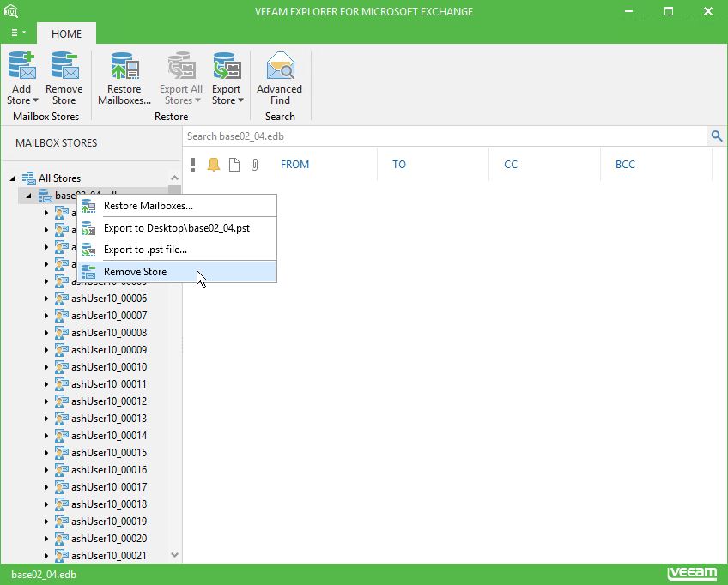Sort by the item type page icon
The image size is (728, 585).
234,165
